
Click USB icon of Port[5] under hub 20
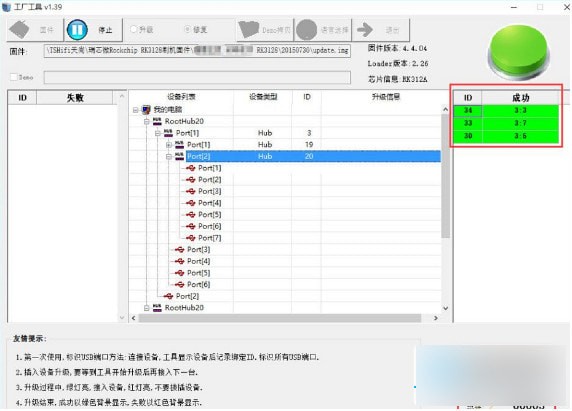tap(191, 214)
